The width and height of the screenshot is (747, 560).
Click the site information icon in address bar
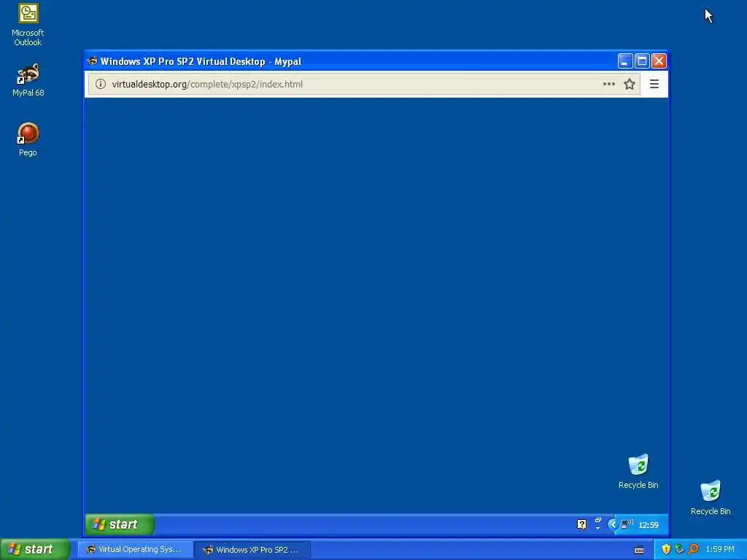pyautogui.click(x=100, y=85)
